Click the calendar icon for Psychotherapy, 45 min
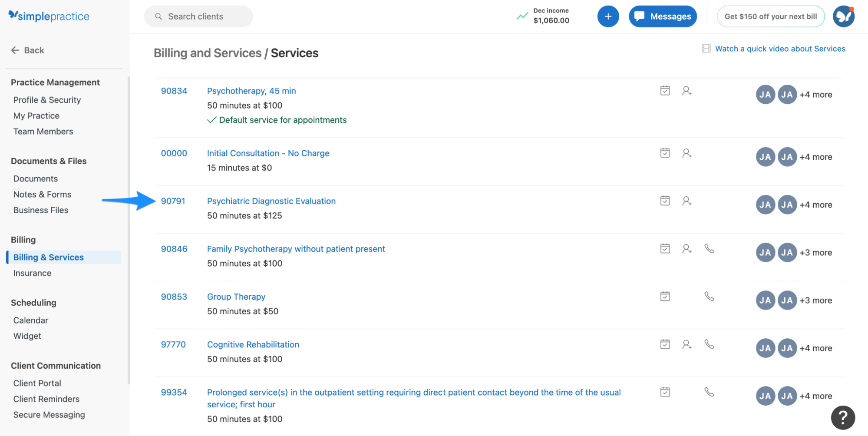 coord(664,90)
